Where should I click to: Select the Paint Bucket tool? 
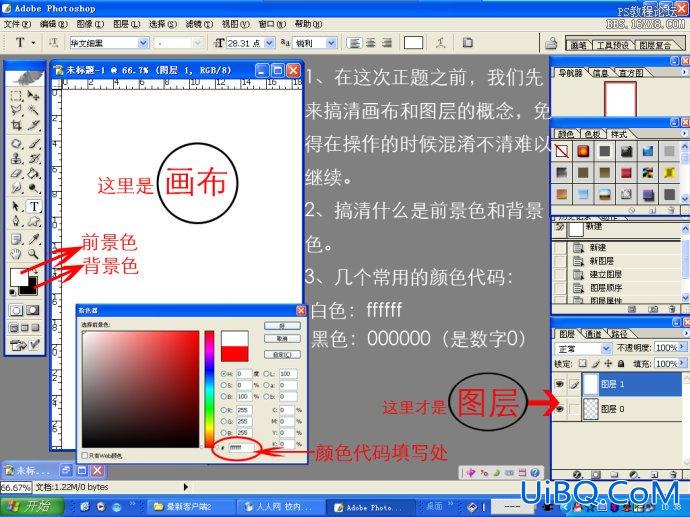pyautogui.click(x=33, y=173)
